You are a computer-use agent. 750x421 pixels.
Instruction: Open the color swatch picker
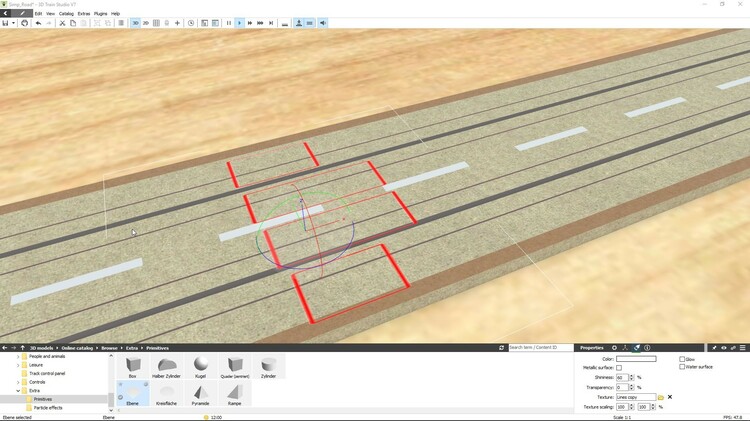click(x=636, y=359)
